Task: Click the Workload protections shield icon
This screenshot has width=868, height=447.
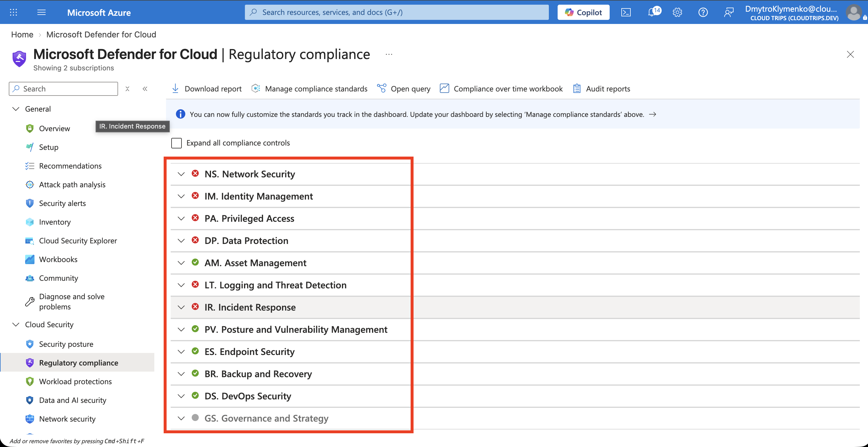Action: tap(30, 381)
